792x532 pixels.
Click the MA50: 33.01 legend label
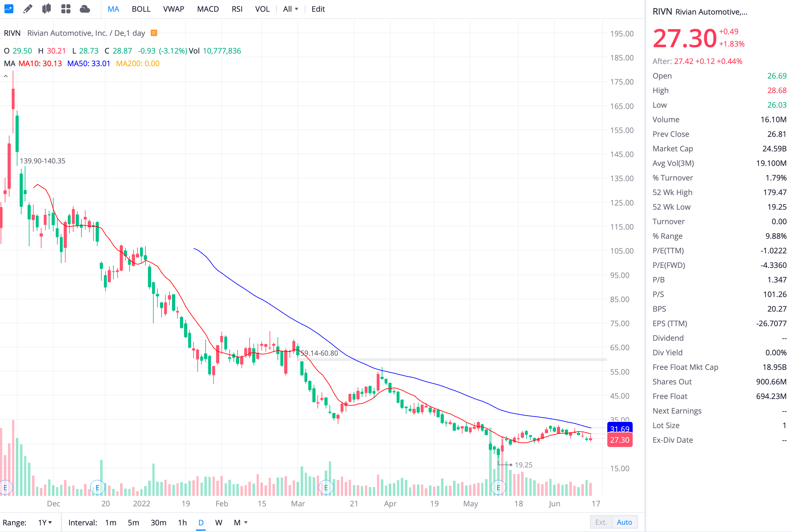pyautogui.click(x=89, y=63)
